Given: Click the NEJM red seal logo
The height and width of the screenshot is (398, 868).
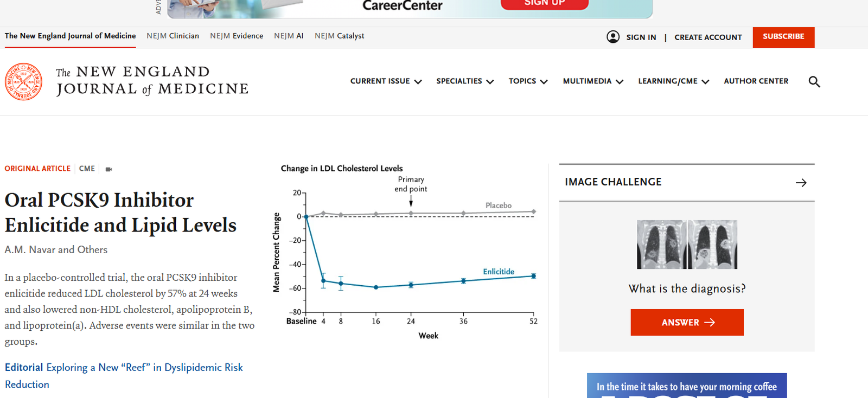Looking at the screenshot, I should pos(23,81).
